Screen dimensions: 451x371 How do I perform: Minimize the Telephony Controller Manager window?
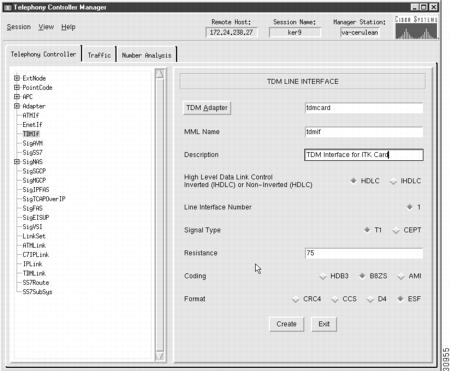(415, 7)
